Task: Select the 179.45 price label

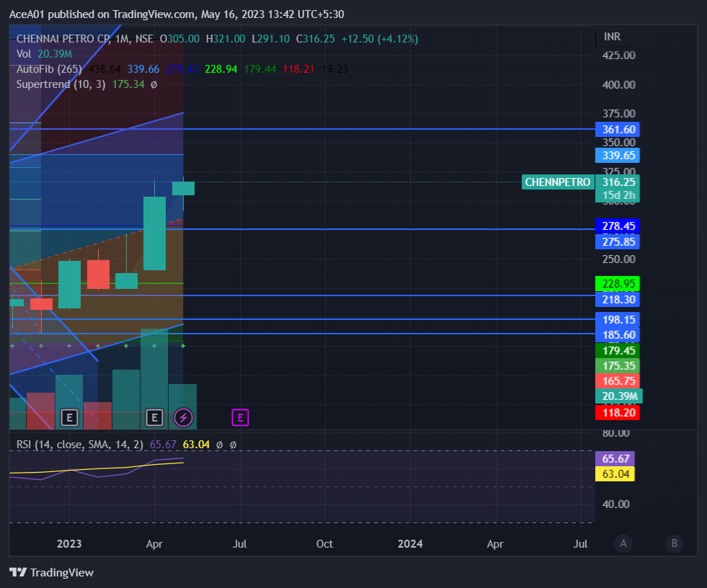Action: pos(617,351)
